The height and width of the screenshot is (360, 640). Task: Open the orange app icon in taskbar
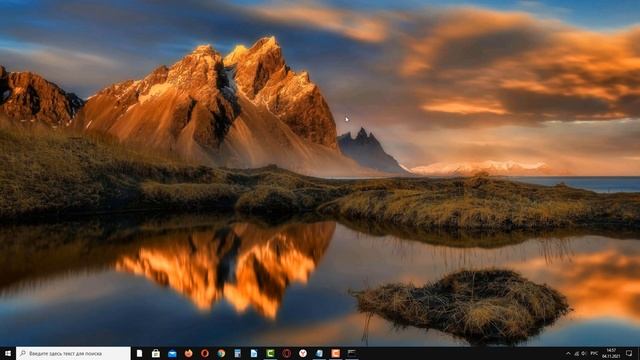(x=336, y=353)
